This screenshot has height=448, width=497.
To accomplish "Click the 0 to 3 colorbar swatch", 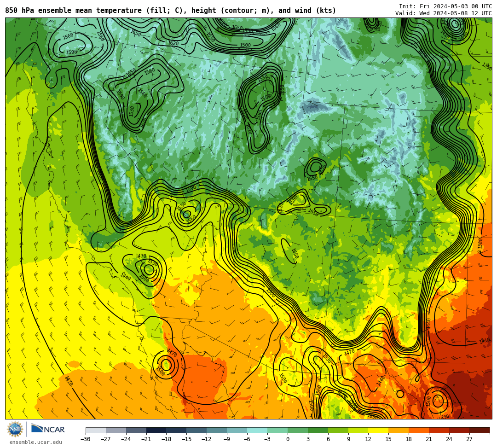I will (298, 430).
